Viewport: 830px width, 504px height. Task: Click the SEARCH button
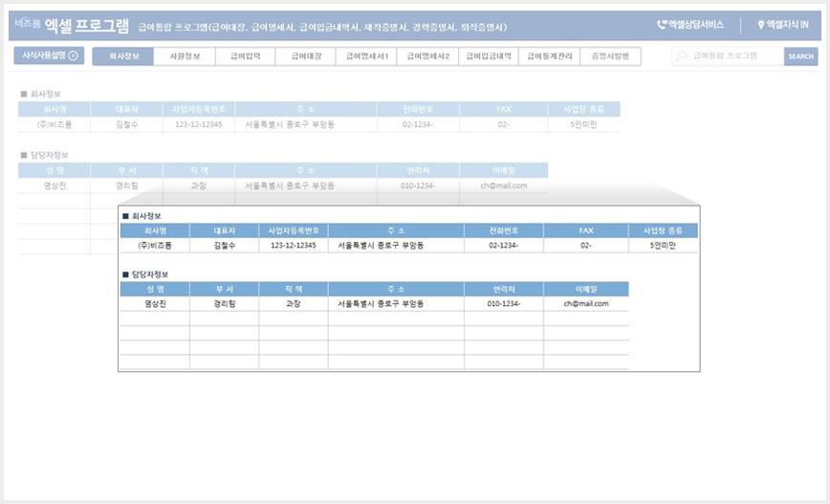point(801,56)
